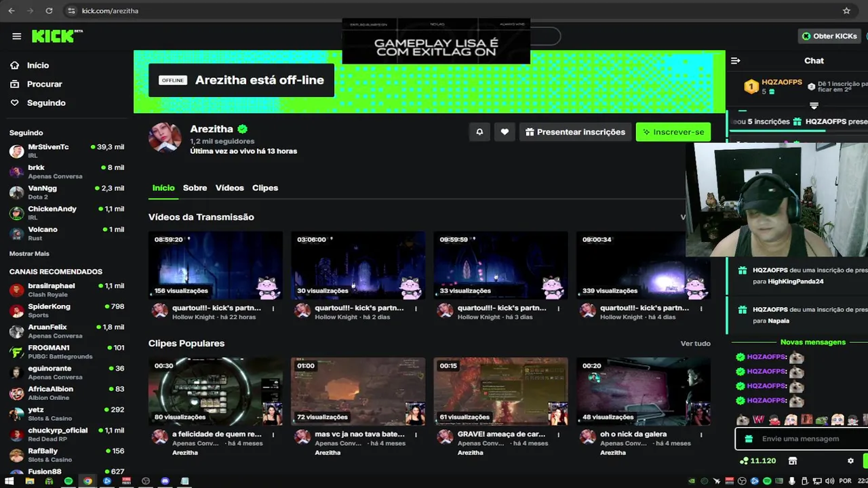Image resolution: width=868 pixels, height=488 pixels.
Task: Switch to the Sobre tab
Action: coord(195,188)
